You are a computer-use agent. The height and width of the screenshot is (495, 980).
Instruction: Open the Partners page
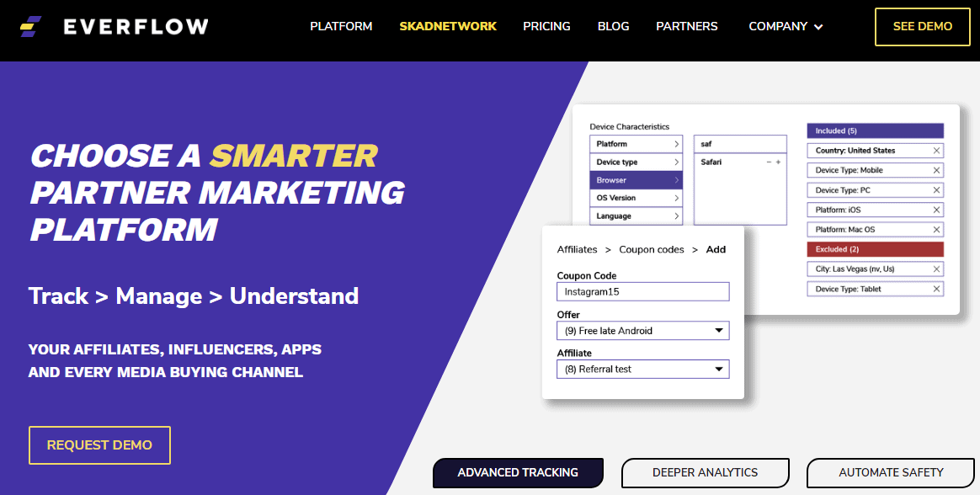click(x=687, y=26)
